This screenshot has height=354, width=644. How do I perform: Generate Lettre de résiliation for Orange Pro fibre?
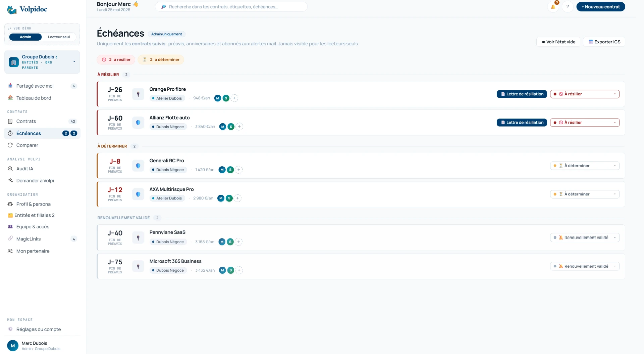[522, 94]
